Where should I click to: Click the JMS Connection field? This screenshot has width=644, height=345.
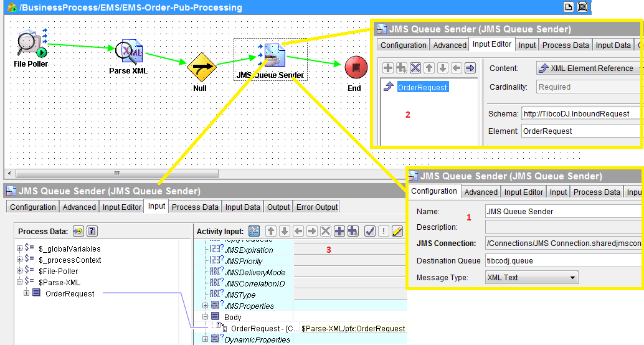click(564, 243)
